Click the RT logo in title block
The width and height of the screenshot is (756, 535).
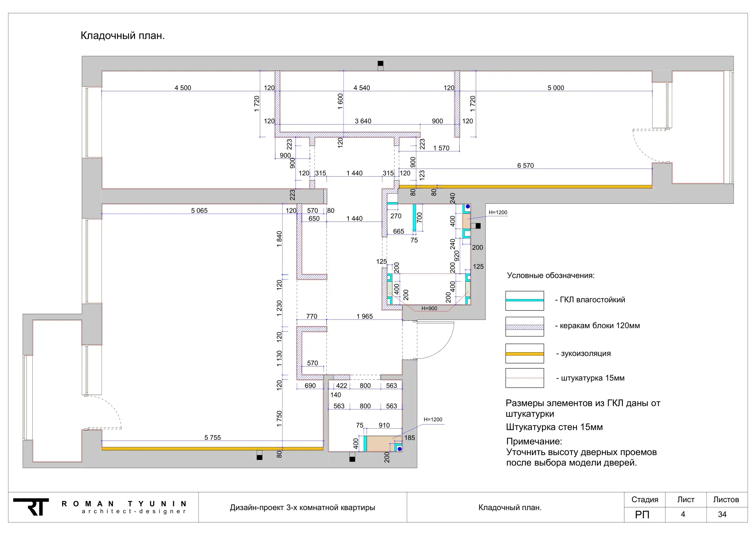pos(31,507)
